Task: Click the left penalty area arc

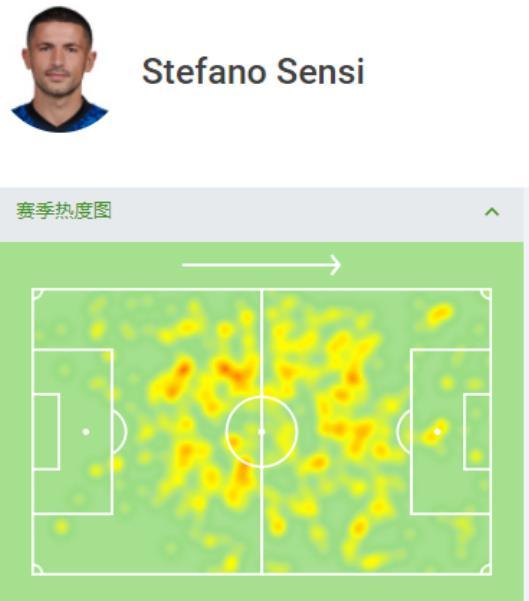Action: [x=120, y=432]
